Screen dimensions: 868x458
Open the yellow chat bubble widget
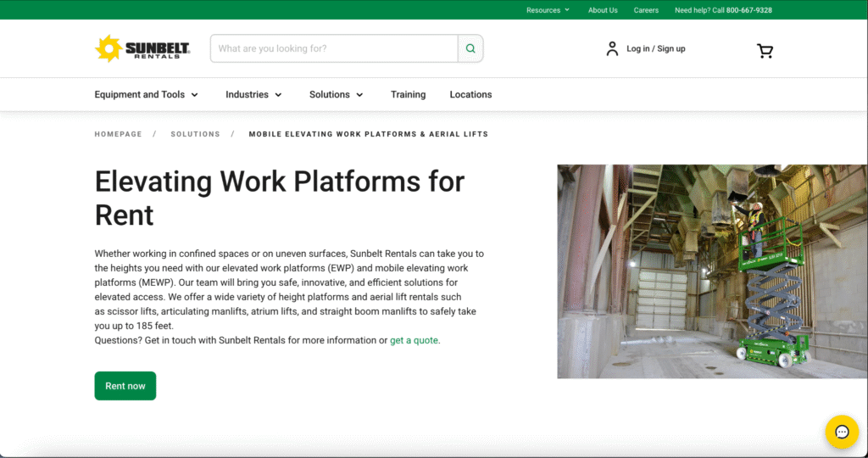[x=842, y=432]
